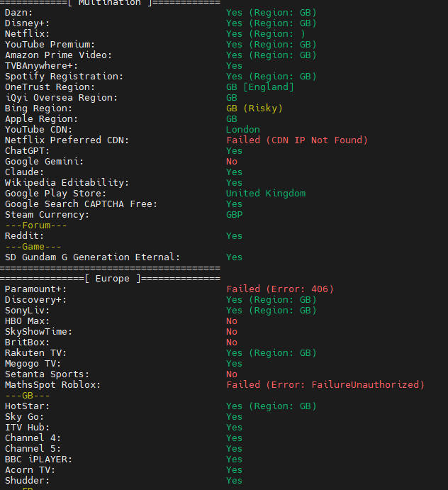The height and width of the screenshot is (490, 448).
Task: Click the "SD Gundam G Generation Eternal:" label
Action: (x=92, y=257)
